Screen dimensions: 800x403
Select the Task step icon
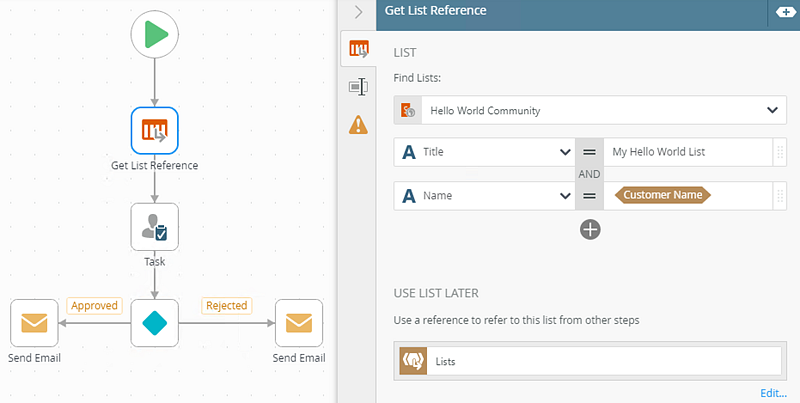[x=155, y=227]
